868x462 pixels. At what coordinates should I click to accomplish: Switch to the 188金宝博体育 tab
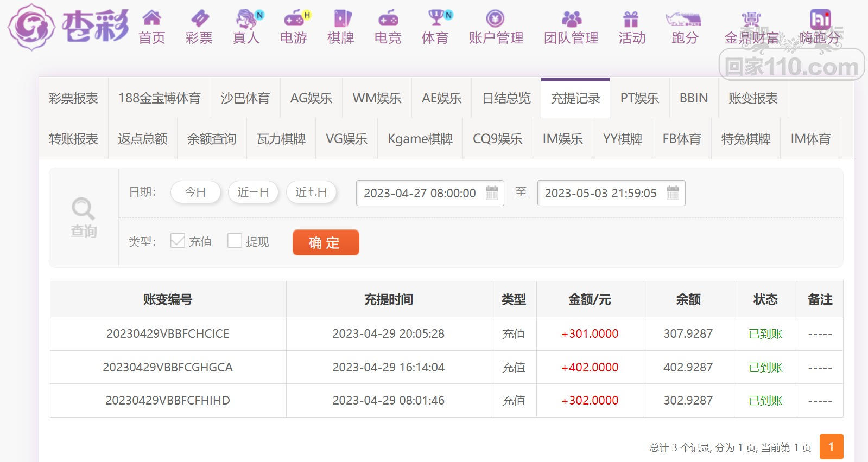click(x=160, y=98)
